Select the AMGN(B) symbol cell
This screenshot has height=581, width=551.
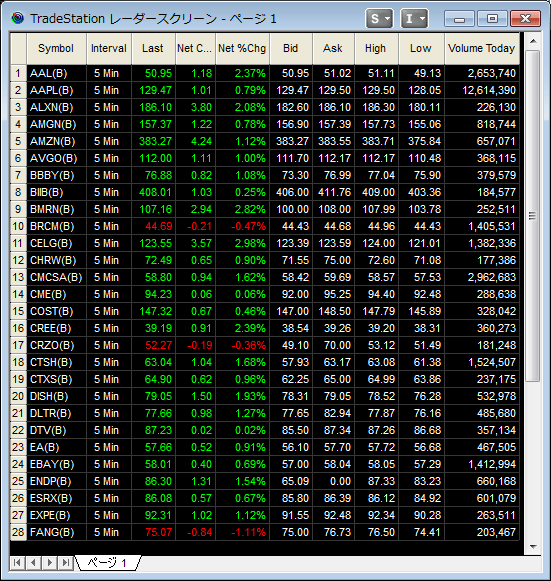tap(56, 124)
